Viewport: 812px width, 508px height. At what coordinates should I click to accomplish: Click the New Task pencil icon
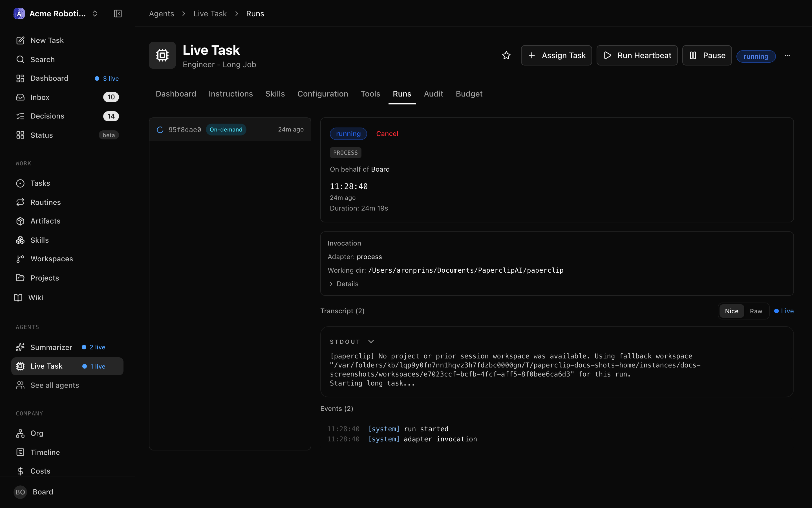20,40
